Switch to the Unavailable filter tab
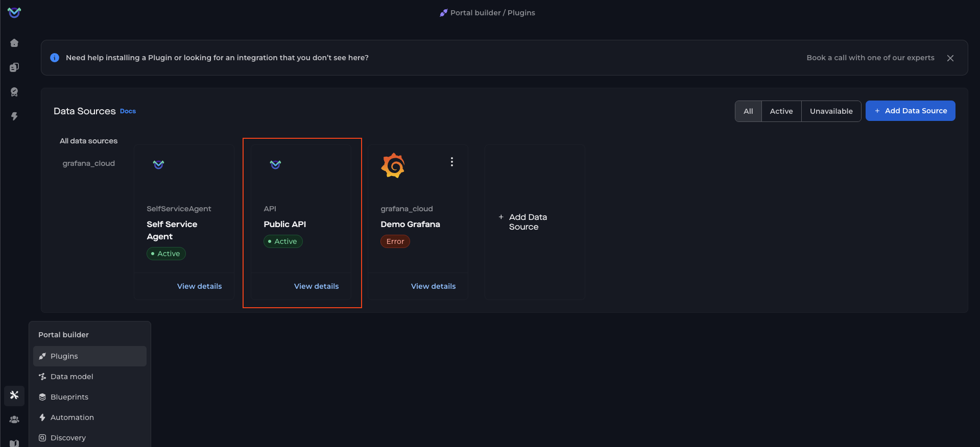Screen dimensions: 980x447 pos(831,111)
